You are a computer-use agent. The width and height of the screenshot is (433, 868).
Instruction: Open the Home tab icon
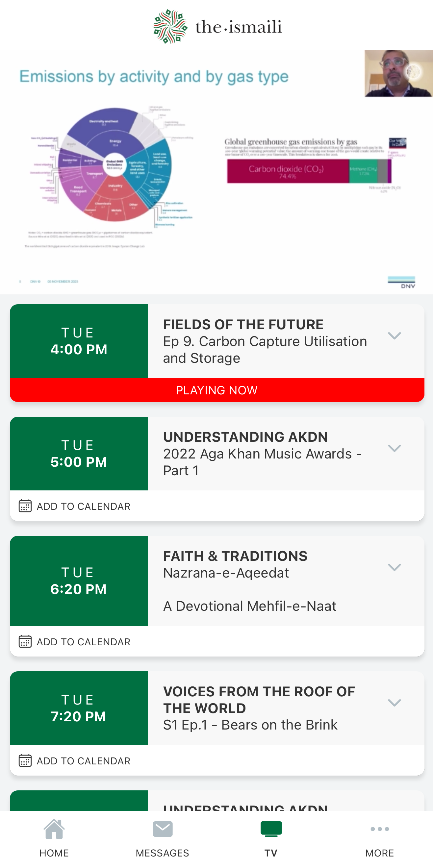coord(54,829)
